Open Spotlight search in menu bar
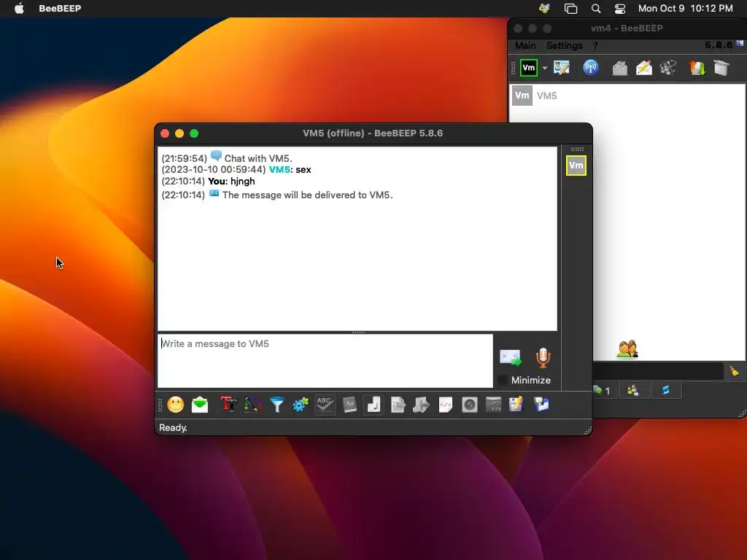The height and width of the screenshot is (560, 747). pyautogui.click(x=596, y=9)
